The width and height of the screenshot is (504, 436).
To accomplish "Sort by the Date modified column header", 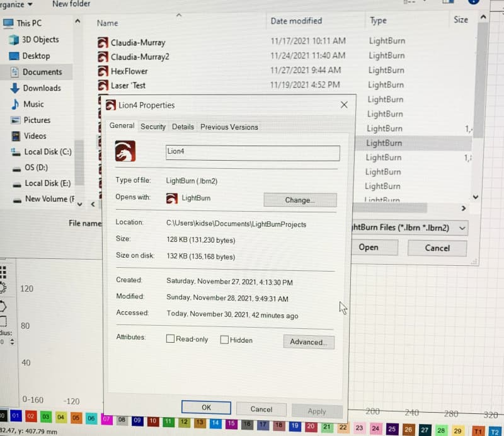I will click(296, 21).
